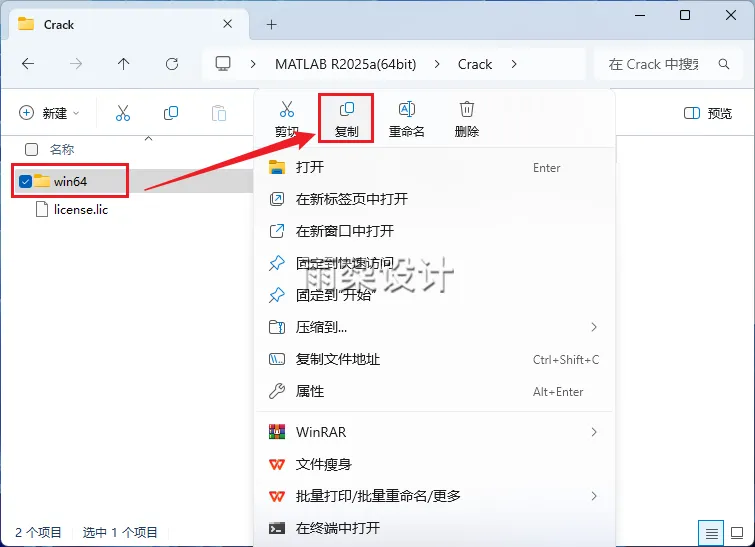
Task: Maximize the Explorer window
Action: pos(685,15)
